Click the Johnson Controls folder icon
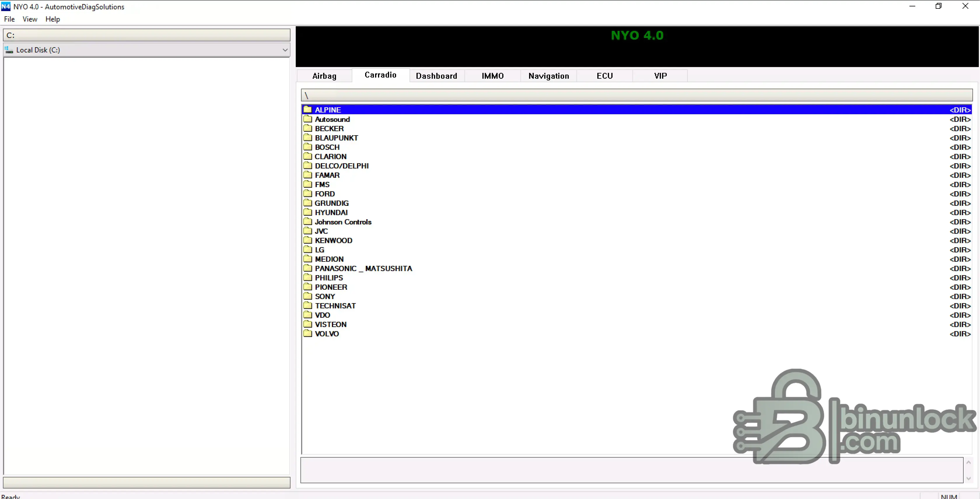Viewport: 980px width, 499px height. coord(307,221)
